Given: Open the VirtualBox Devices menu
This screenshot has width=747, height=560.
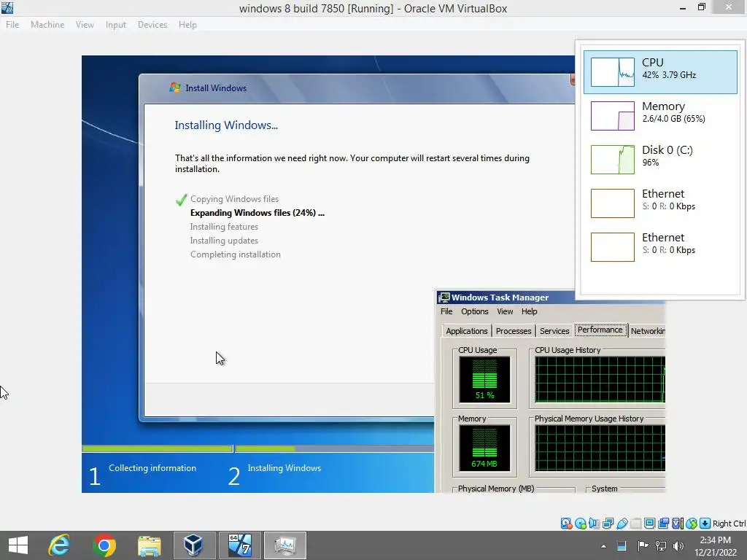Looking at the screenshot, I should click(152, 24).
